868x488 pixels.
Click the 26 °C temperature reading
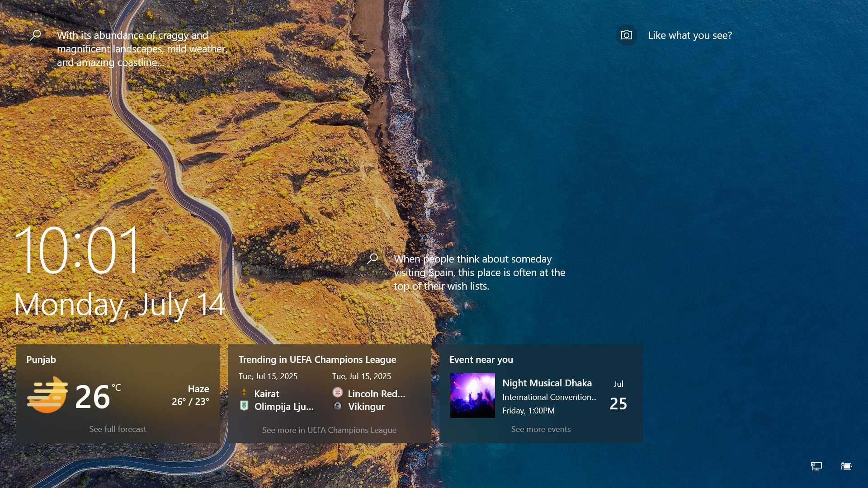(x=98, y=396)
